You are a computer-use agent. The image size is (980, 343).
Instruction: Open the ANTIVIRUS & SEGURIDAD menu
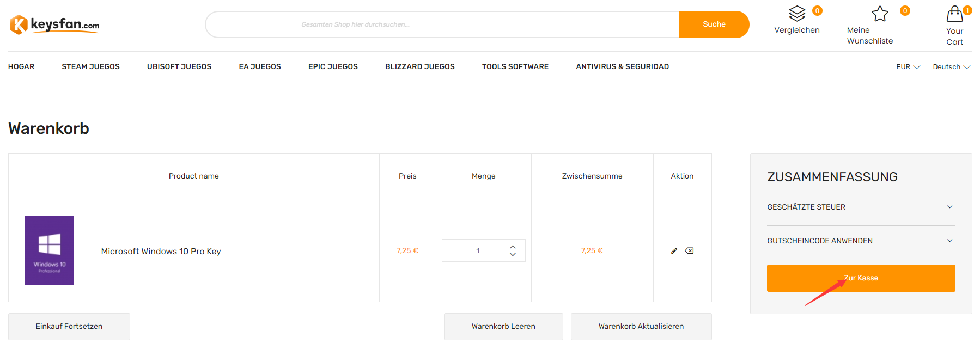[x=623, y=66]
